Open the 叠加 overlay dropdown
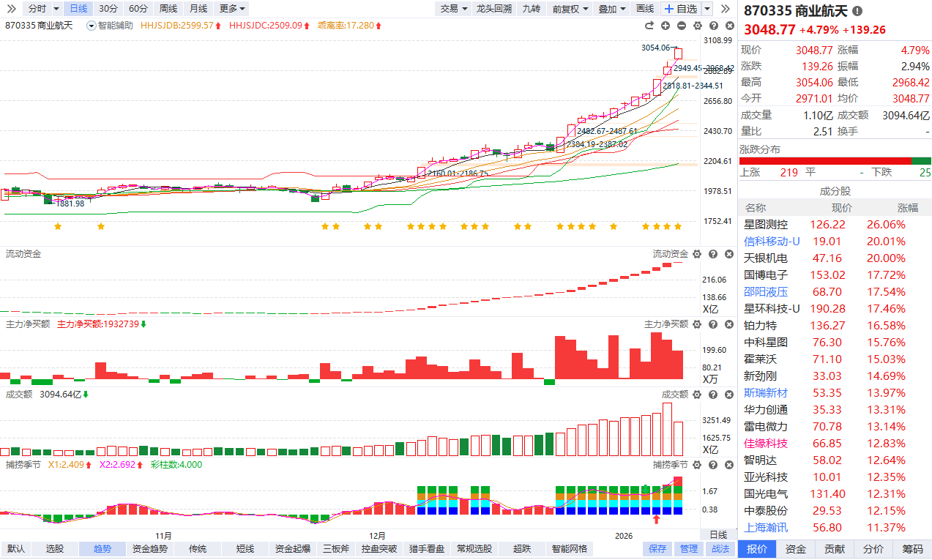This screenshot has width=932, height=560. pos(611,9)
